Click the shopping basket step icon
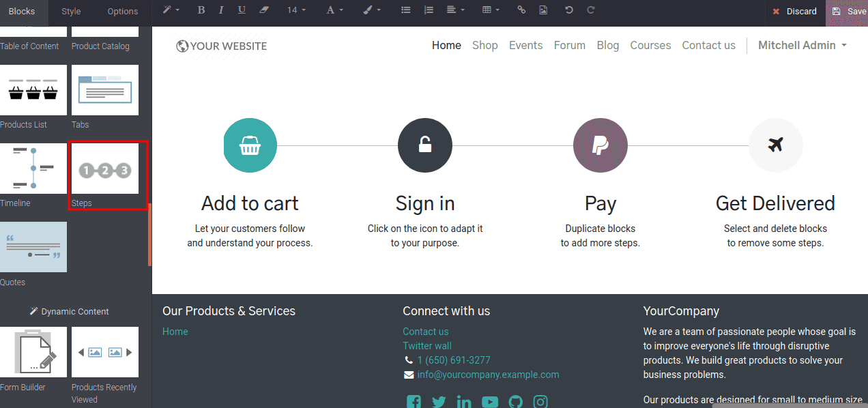868x408 pixels. pyautogui.click(x=250, y=145)
